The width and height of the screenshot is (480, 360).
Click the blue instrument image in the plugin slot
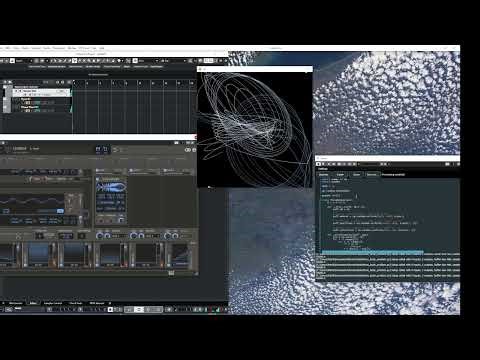tap(111, 187)
